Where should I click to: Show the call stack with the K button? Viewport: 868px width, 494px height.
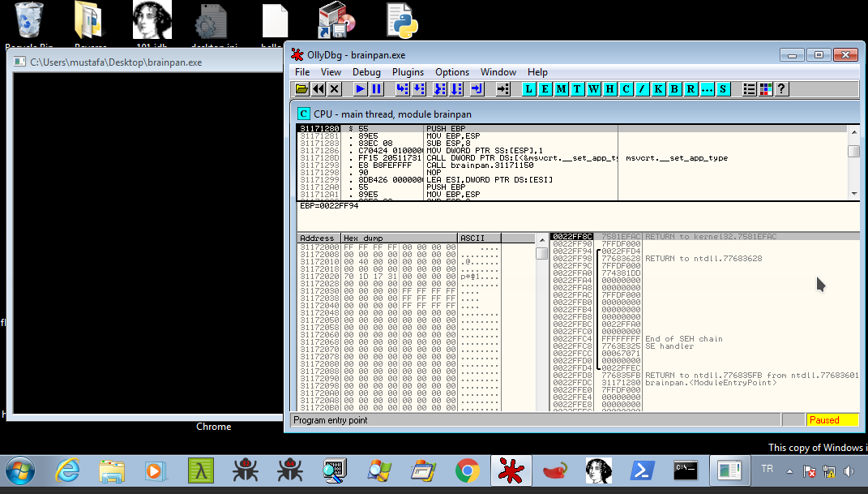[x=658, y=89]
